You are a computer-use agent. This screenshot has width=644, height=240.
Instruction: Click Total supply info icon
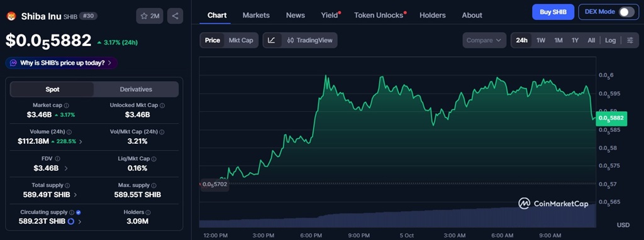click(67, 185)
